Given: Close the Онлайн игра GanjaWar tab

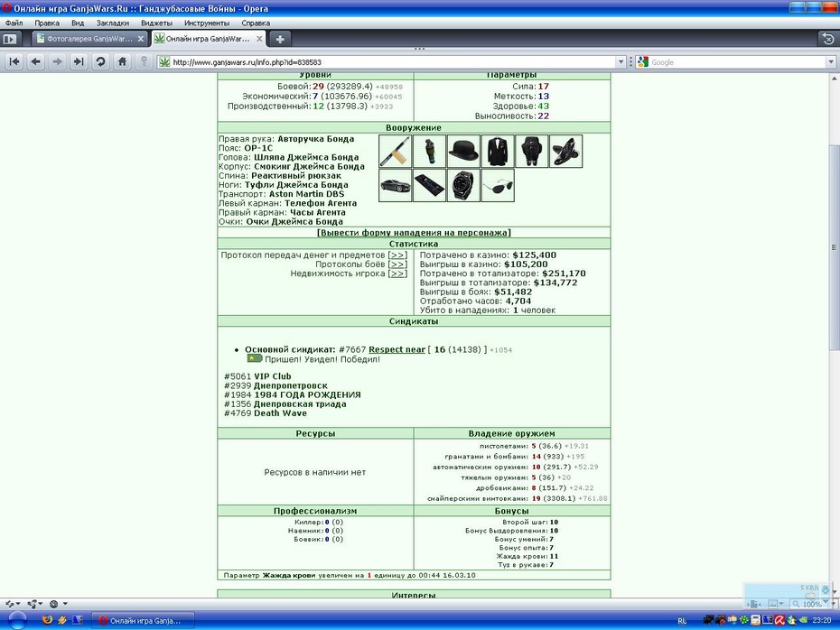Looking at the screenshot, I should (259, 39).
